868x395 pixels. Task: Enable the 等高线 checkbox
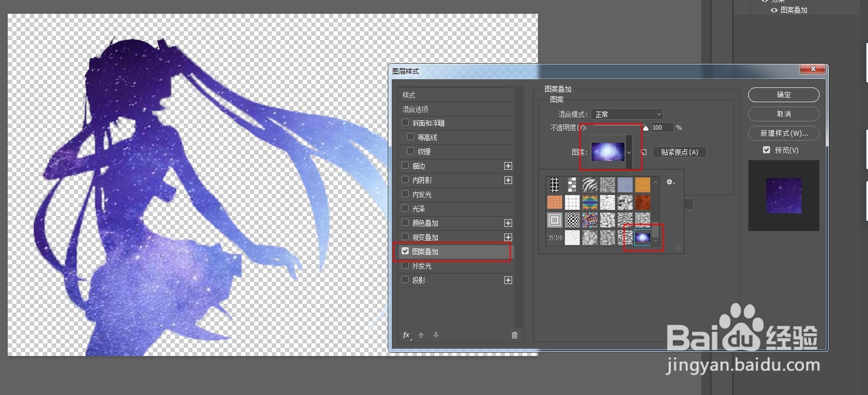tap(410, 136)
